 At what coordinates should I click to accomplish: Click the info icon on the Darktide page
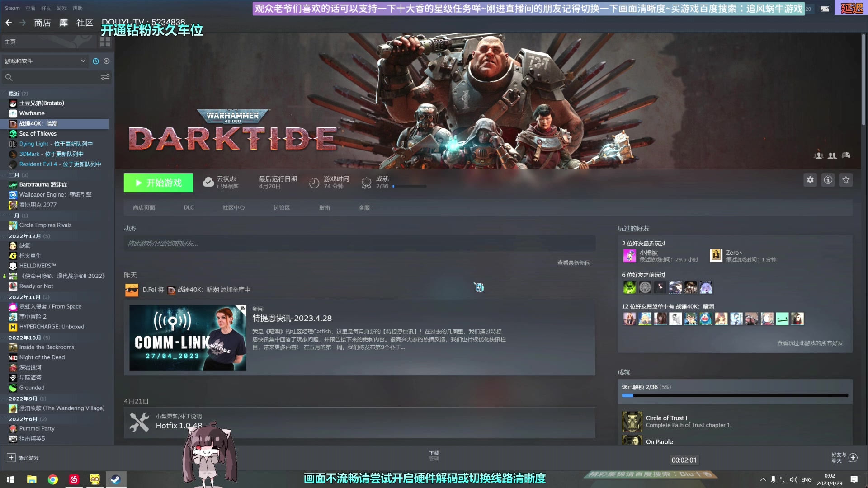[x=828, y=179]
